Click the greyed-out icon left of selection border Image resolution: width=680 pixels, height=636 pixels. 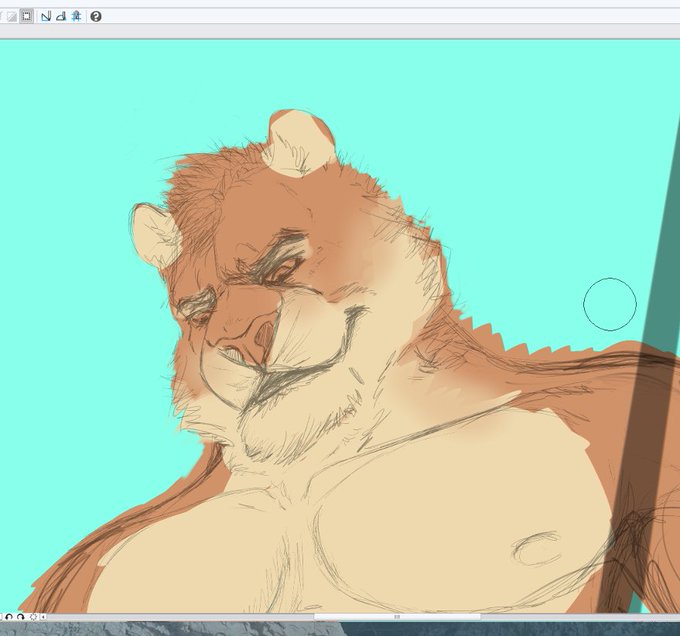pyautogui.click(x=11, y=16)
